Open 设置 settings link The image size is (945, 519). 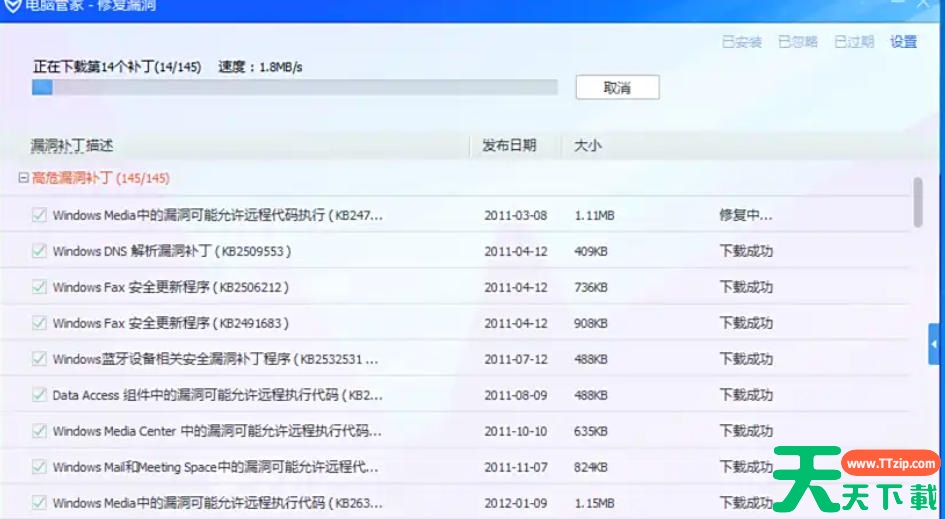(x=903, y=42)
